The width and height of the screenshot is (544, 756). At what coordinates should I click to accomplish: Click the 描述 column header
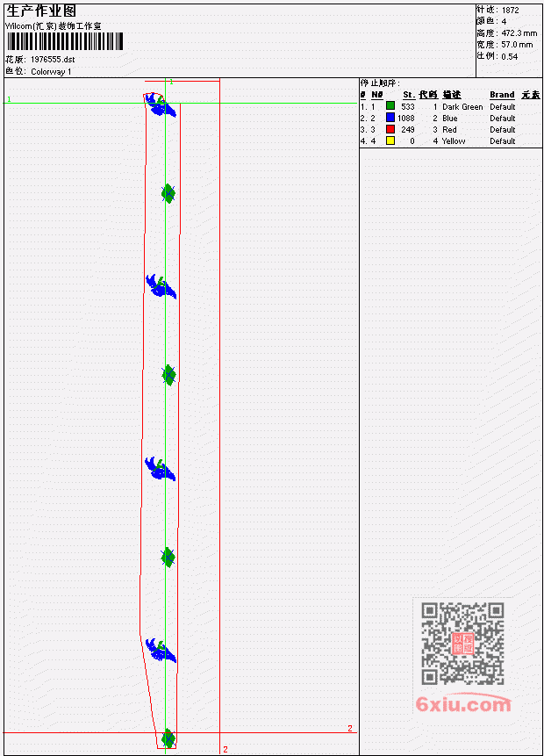click(452, 95)
